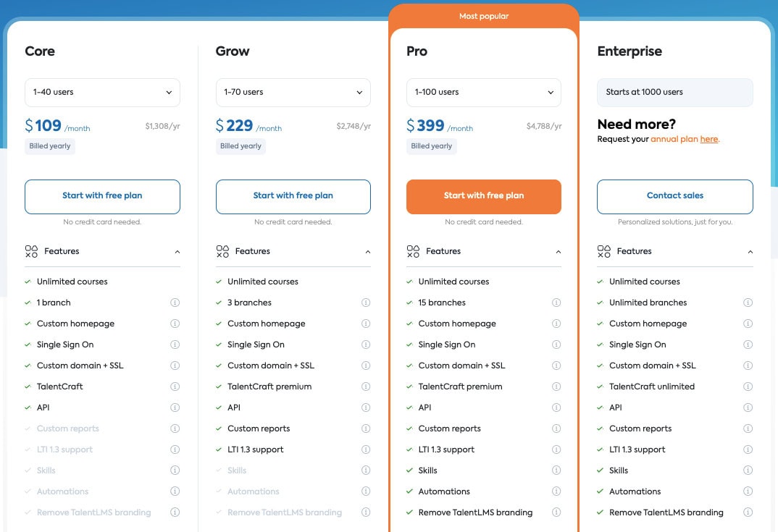This screenshot has width=778, height=532.
Task: Click info icon for Remove TalentLMS branding in Pro
Action: pyautogui.click(x=557, y=512)
